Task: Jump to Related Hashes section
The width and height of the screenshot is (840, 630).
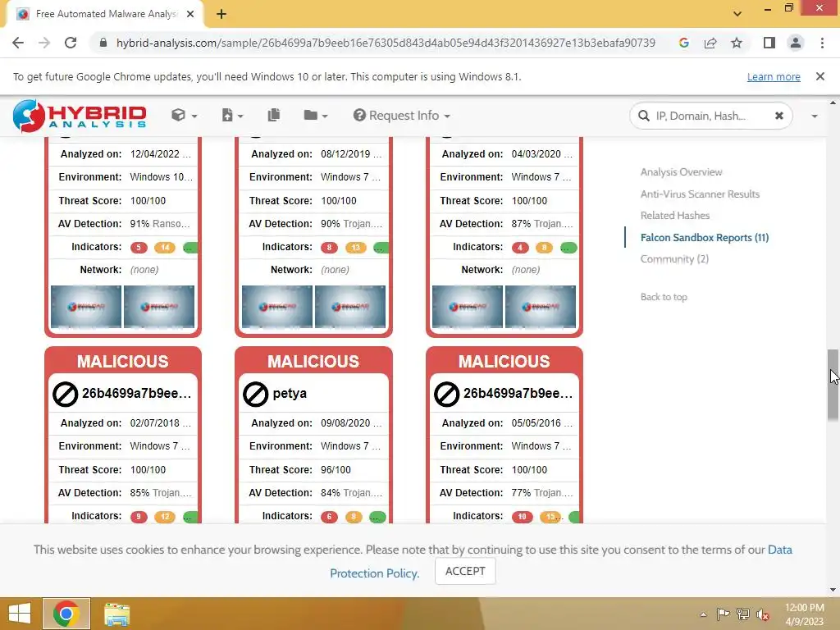Action: pos(675,216)
